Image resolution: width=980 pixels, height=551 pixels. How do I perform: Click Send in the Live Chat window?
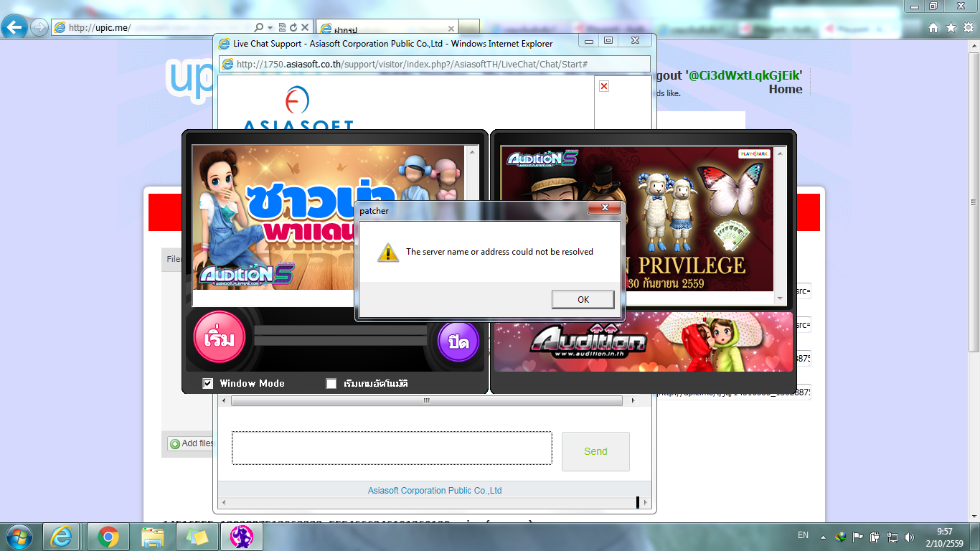coord(595,451)
